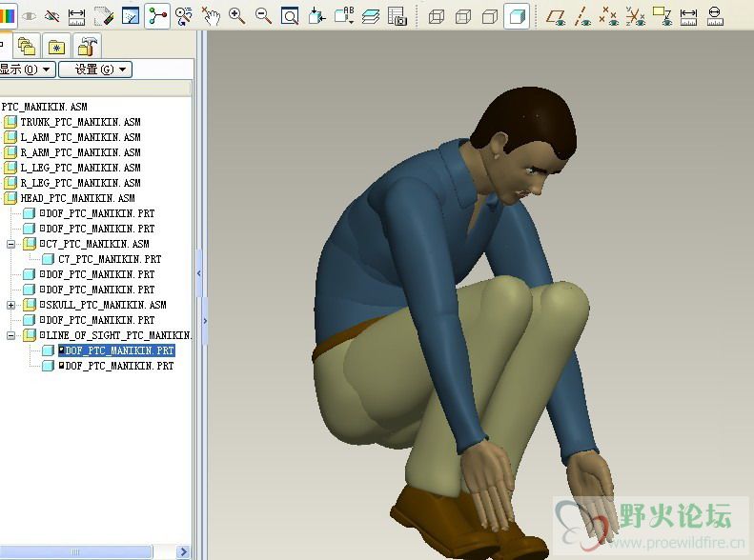Expand the SKULL_PTC_MANIKIN.ASM node
Viewport: 754px width, 560px height.
pos(10,305)
